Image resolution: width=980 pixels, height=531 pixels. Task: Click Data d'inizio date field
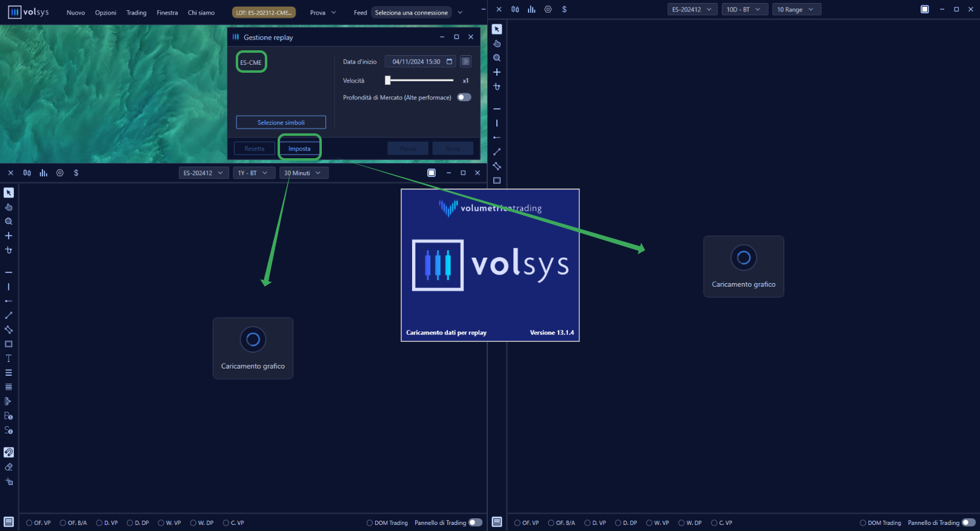(x=420, y=61)
